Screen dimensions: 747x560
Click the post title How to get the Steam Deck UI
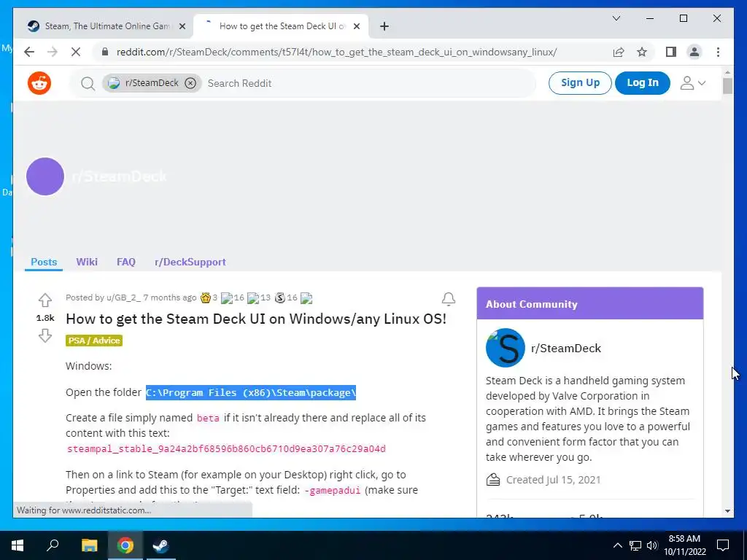[x=256, y=319]
